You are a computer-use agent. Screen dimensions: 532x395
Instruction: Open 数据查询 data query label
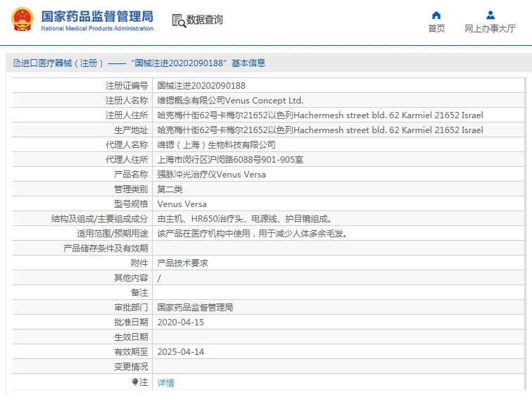tap(205, 20)
